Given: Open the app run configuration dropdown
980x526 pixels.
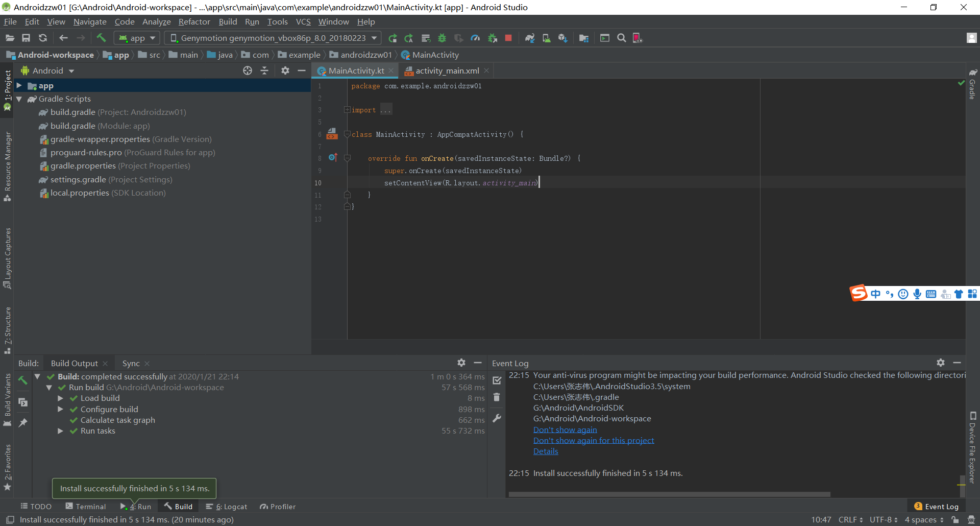Looking at the screenshot, I should 137,38.
